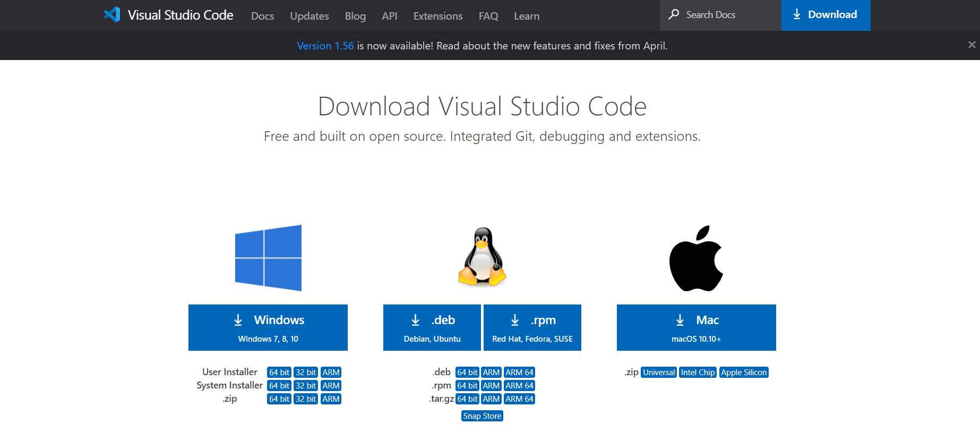Select System Installer ARM
The width and height of the screenshot is (980, 440).
(331, 386)
